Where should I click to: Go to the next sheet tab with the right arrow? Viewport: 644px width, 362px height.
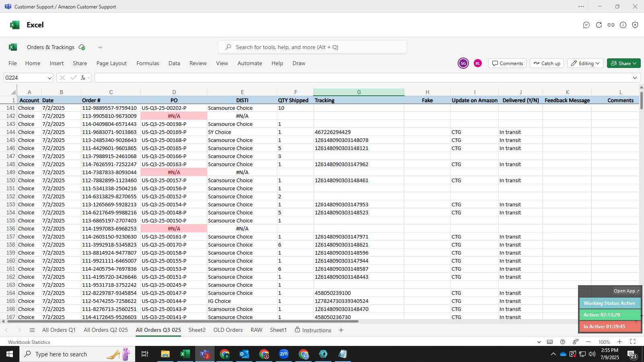click(x=19, y=330)
